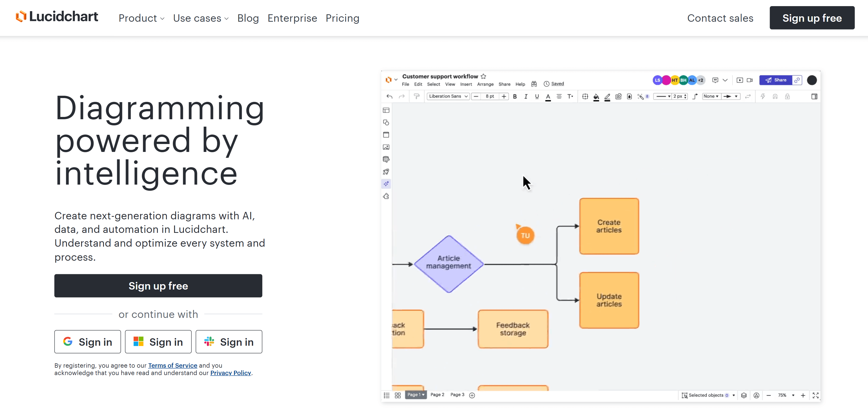This screenshot has width=868, height=408.
Task: Open the Privacy Policy link
Action: tap(231, 373)
